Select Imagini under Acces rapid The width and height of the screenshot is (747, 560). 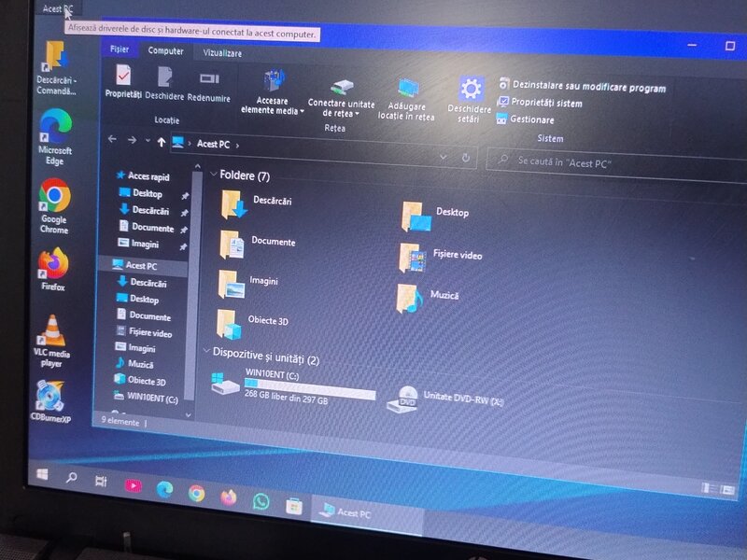(145, 244)
